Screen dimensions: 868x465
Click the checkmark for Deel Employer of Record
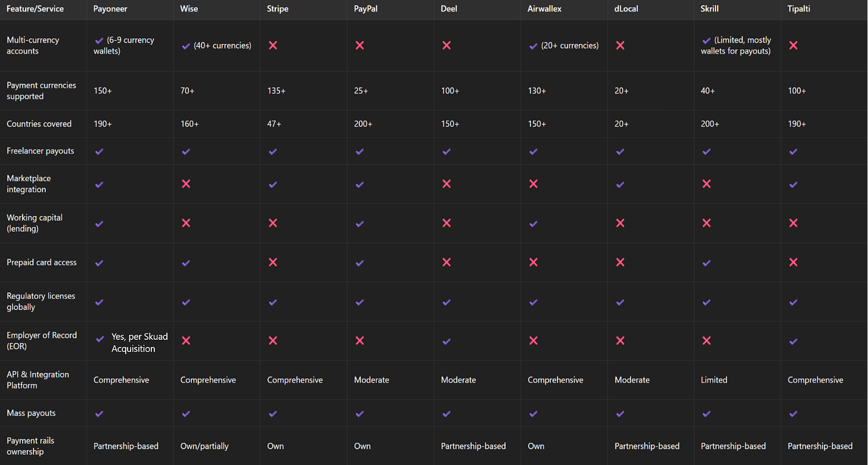click(446, 341)
